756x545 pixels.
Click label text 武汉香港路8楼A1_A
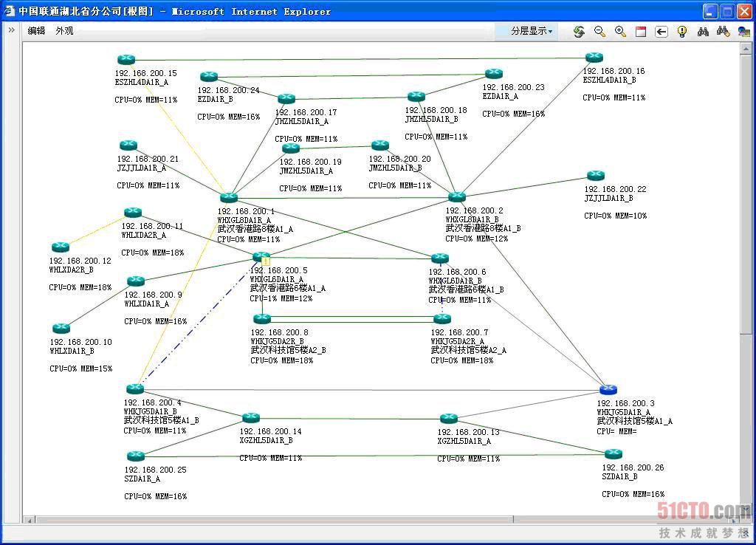255,229
